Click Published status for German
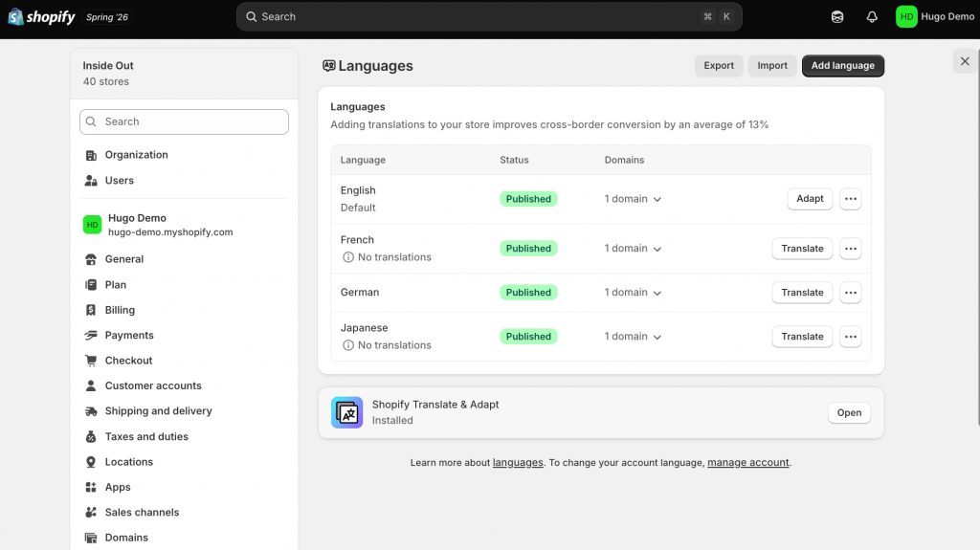Screen dimensions: 980x550 (528, 293)
